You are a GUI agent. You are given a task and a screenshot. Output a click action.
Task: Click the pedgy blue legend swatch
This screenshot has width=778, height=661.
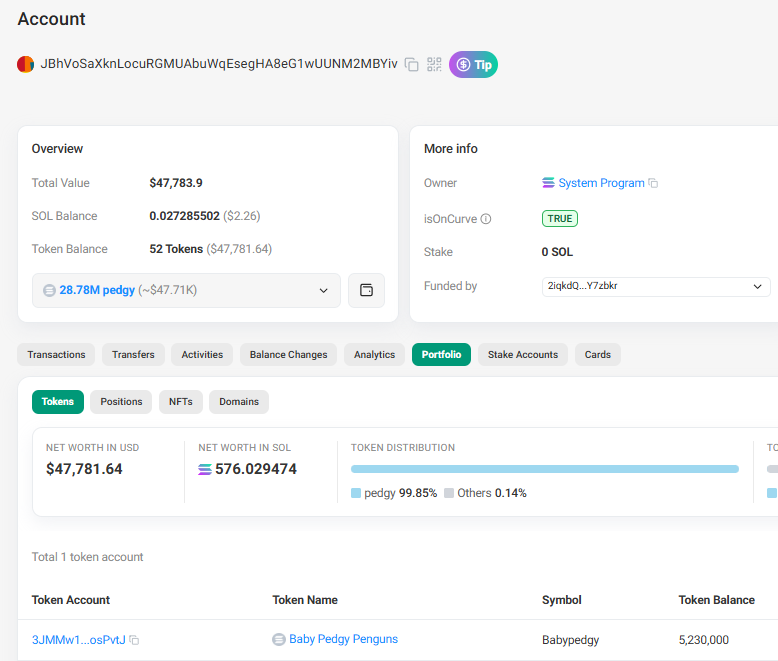point(356,493)
